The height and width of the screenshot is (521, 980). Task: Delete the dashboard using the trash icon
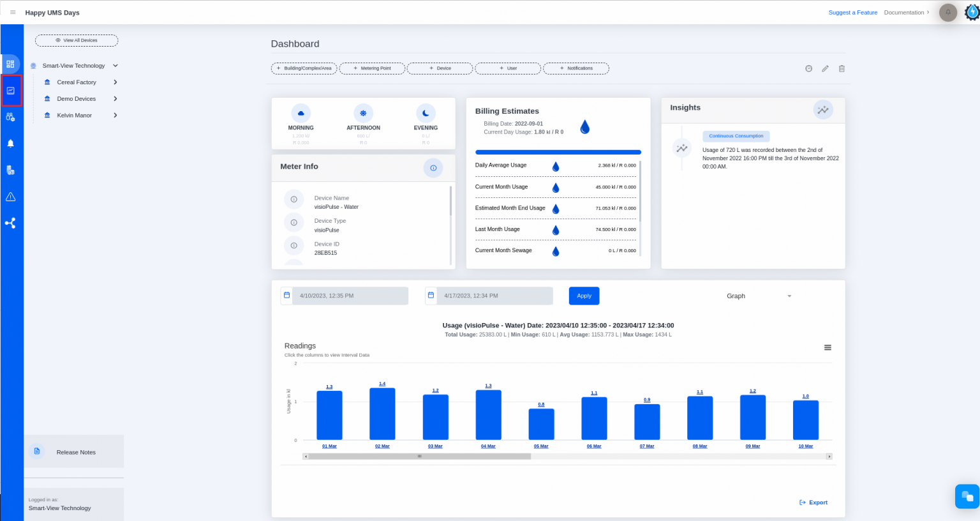pos(842,68)
